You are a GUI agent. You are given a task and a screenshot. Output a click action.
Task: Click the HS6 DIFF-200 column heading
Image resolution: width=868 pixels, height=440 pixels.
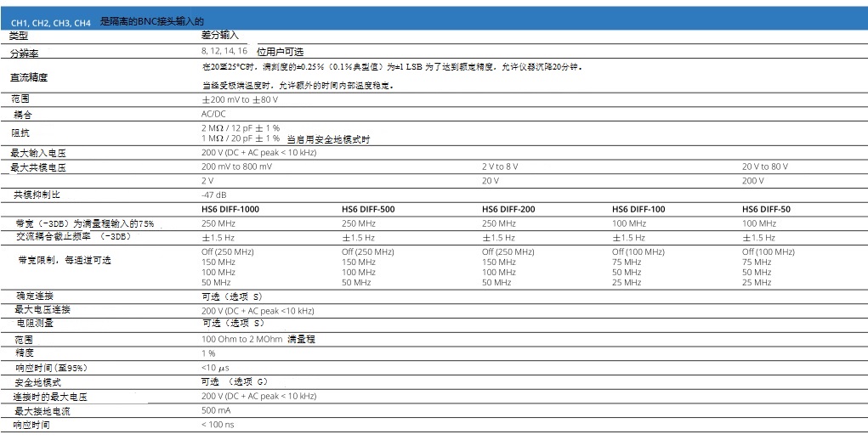[x=508, y=209]
